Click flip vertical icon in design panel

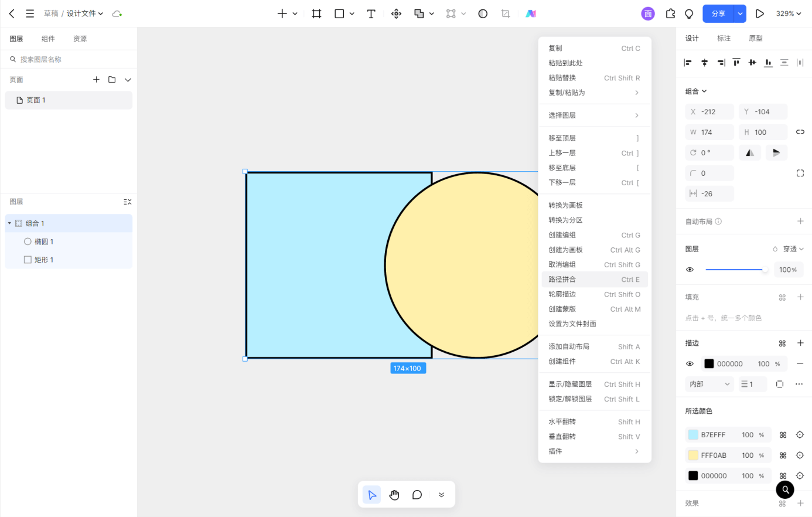(x=776, y=152)
